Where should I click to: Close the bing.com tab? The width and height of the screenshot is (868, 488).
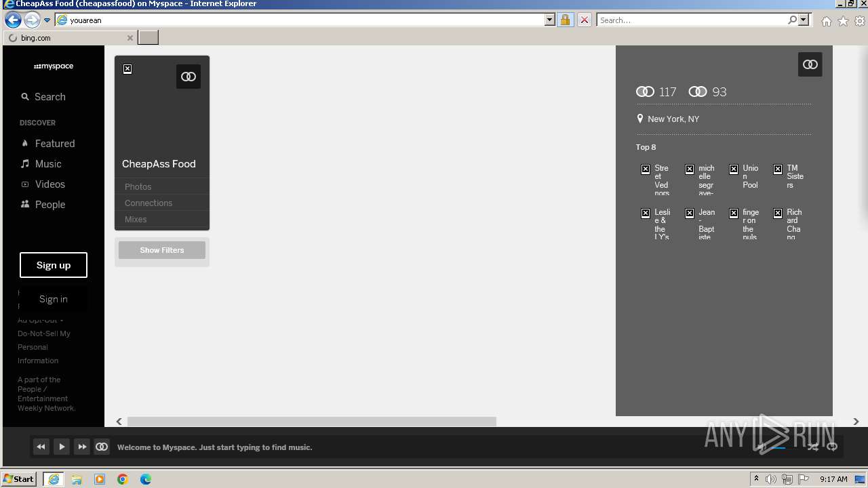pyautogui.click(x=130, y=38)
